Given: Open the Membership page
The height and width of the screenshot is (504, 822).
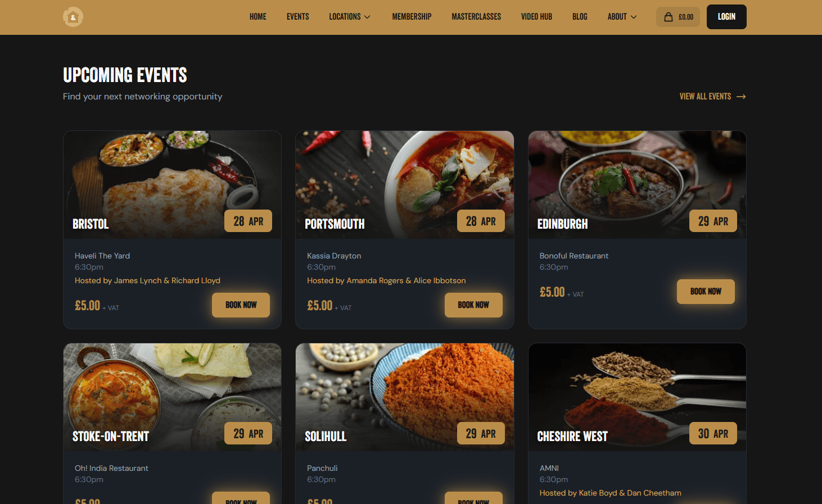Looking at the screenshot, I should point(412,17).
